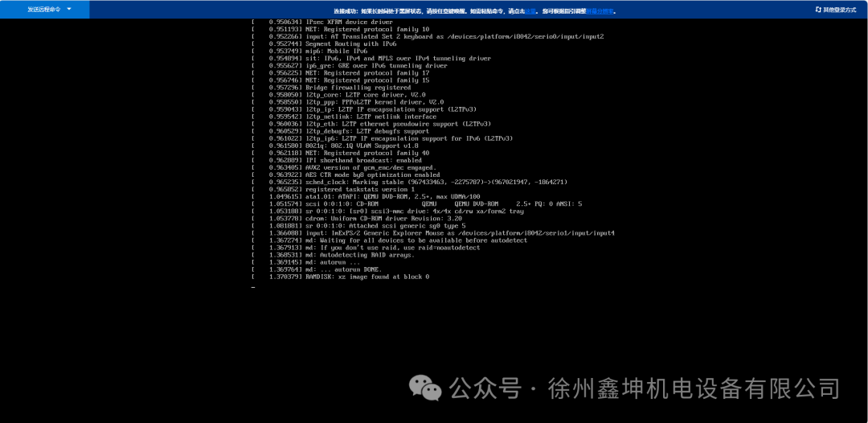Image resolution: width=868 pixels, height=423 pixels.
Task: Click the 'Bridge firewalling registered' line
Action: (x=331, y=88)
